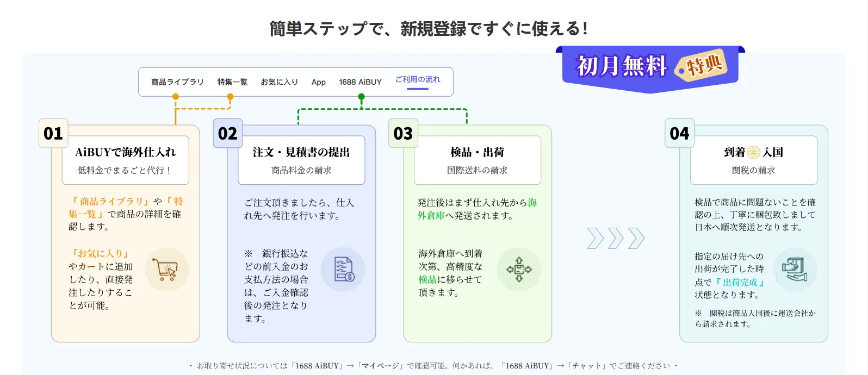Click the paragraph starting 検品で商品に問題ないこと
This screenshot has width=868, height=375.
click(x=755, y=215)
